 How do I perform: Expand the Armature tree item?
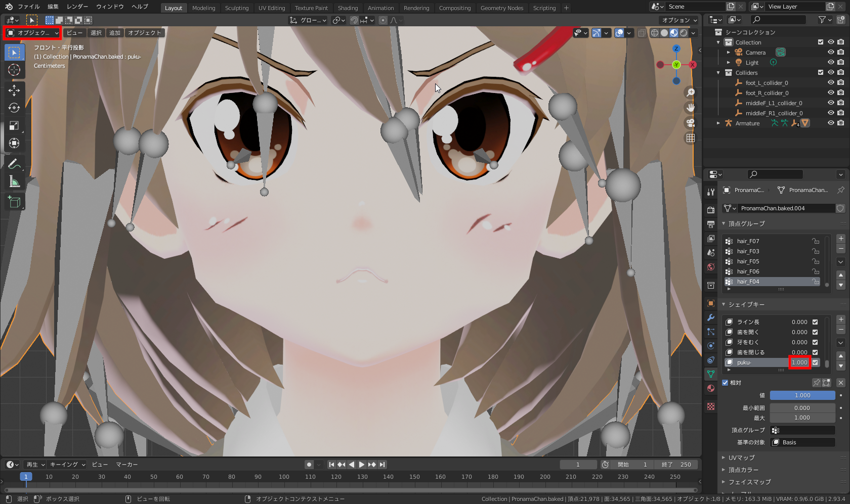coord(718,123)
